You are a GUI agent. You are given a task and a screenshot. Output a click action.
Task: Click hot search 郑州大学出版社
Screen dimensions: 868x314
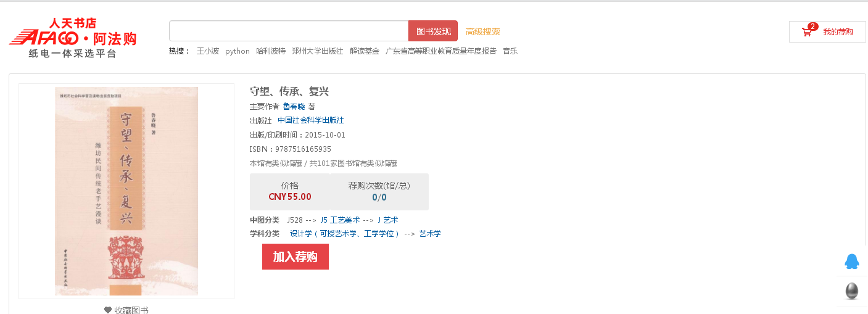pyautogui.click(x=317, y=51)
